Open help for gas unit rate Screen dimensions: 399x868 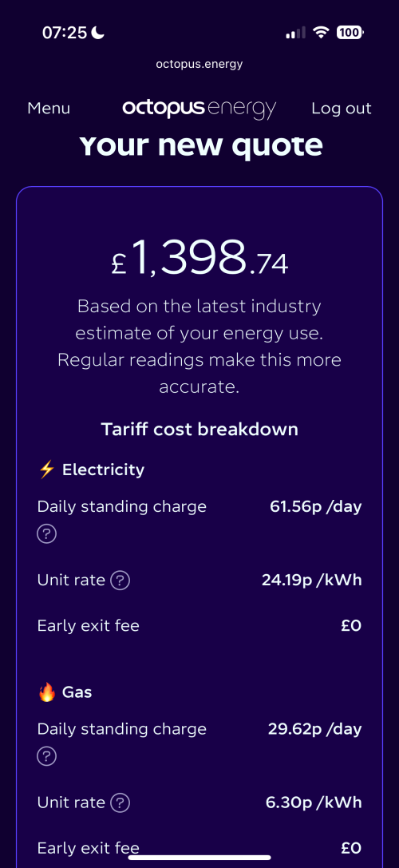[x=120, y=803]
